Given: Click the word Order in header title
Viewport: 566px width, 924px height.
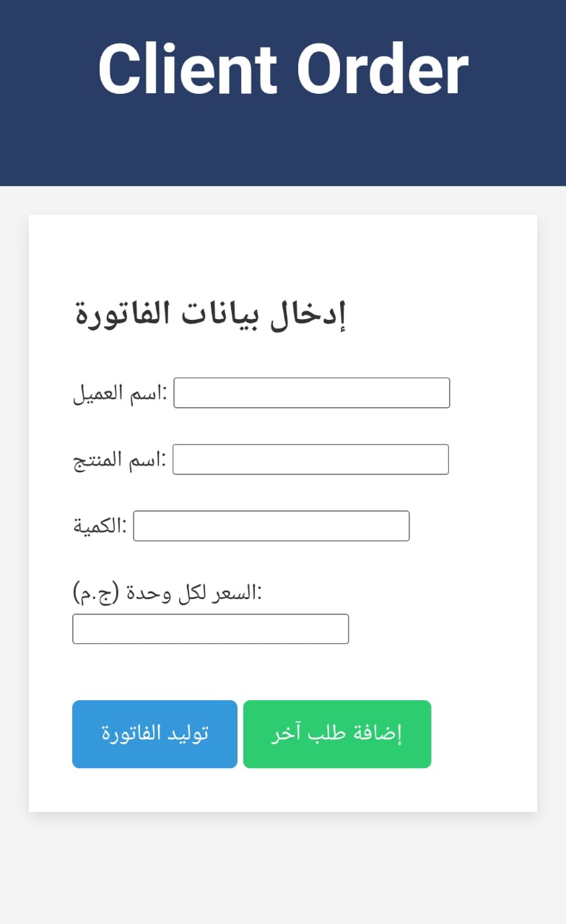Looking at the screenshot, I should [x=383, y=70].
